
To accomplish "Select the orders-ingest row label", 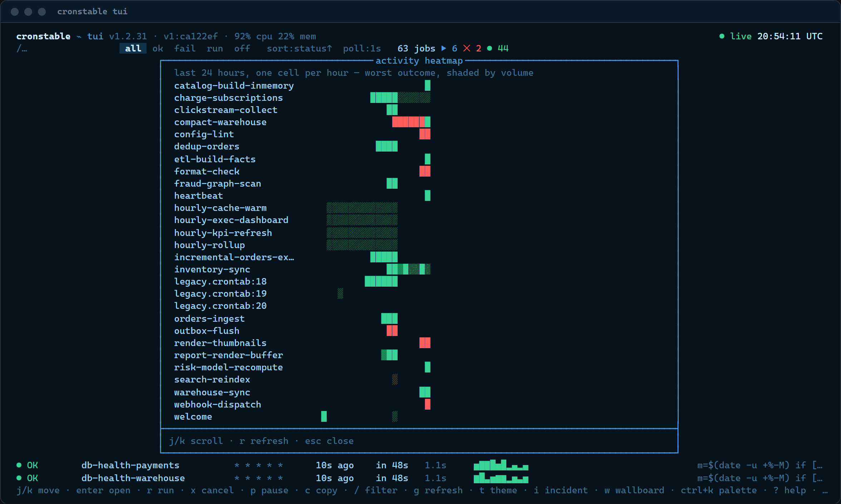I will point(210,318).
